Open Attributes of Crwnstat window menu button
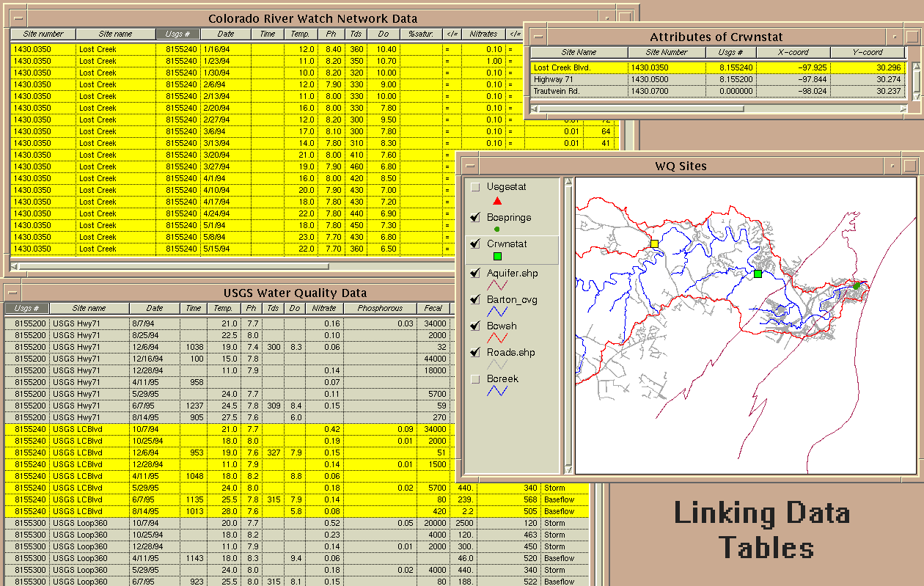The image size is (924, 586). coord(538,37)
